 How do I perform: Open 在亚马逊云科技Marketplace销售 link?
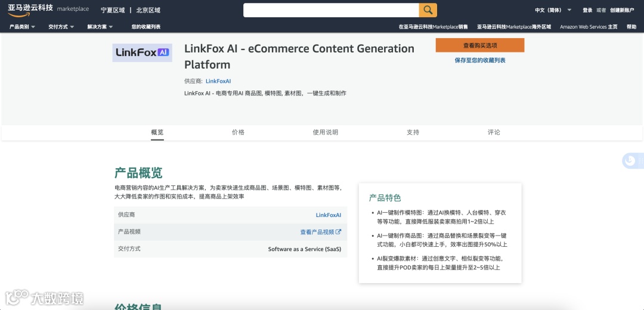[433, 27]
